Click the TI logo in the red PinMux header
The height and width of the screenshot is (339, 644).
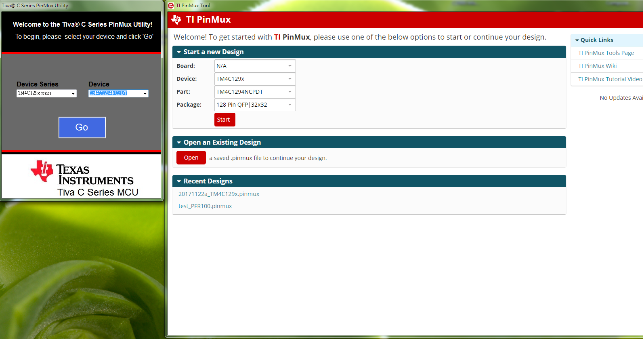click(176, 19)
